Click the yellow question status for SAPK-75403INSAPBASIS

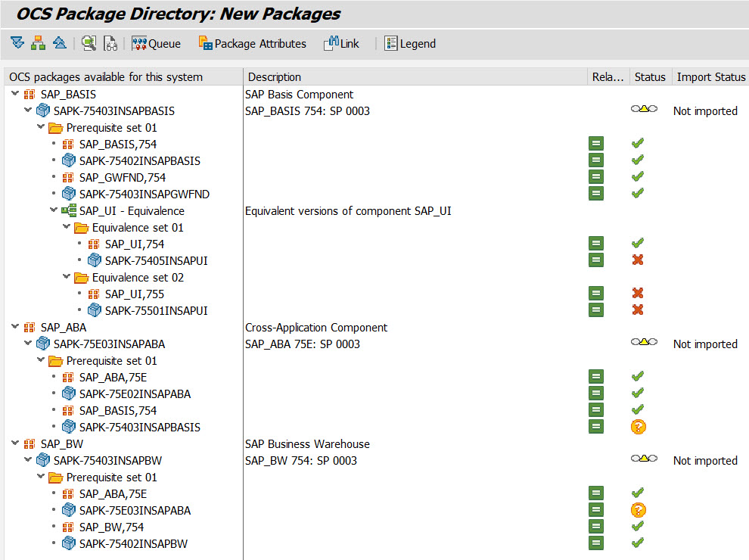click(x=636, y=427)
